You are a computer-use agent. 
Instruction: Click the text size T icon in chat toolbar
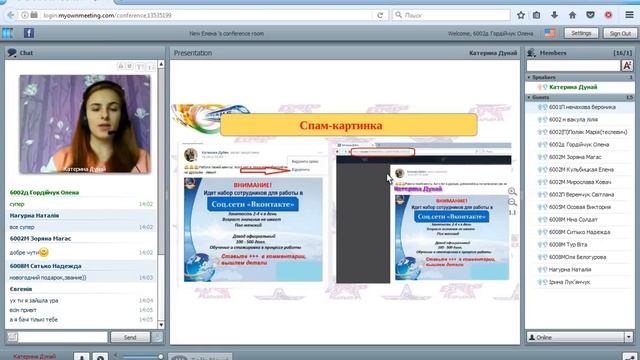[140, 67]
